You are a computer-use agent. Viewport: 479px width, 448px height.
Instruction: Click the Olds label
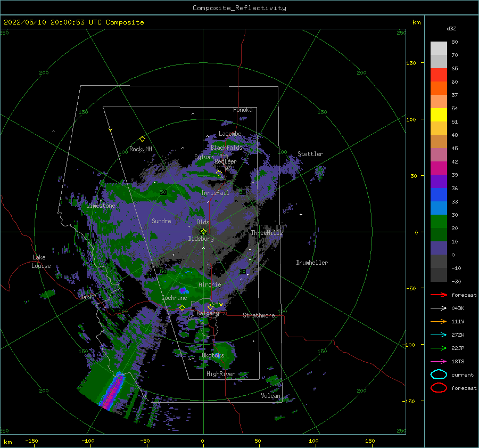pos(203,222)
